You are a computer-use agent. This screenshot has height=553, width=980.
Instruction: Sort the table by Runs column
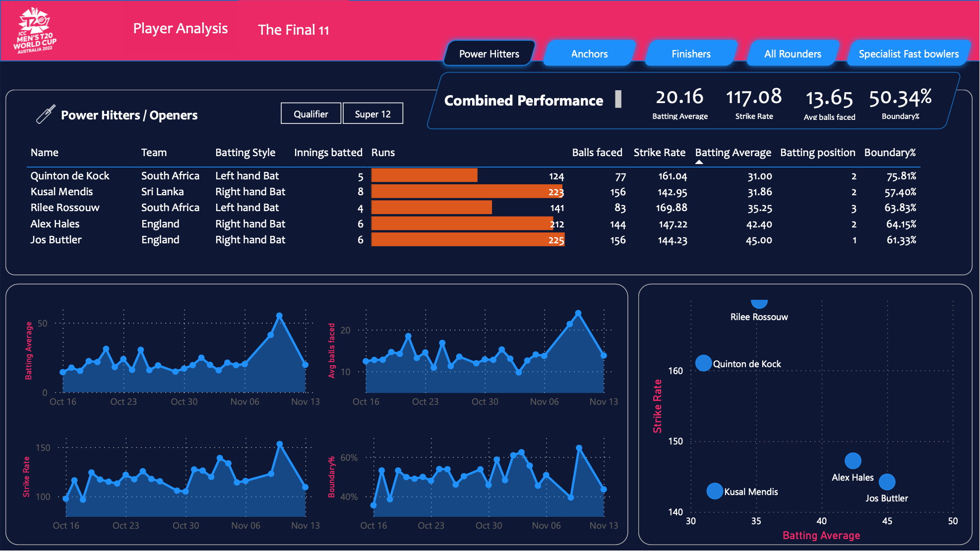point(382,152)
